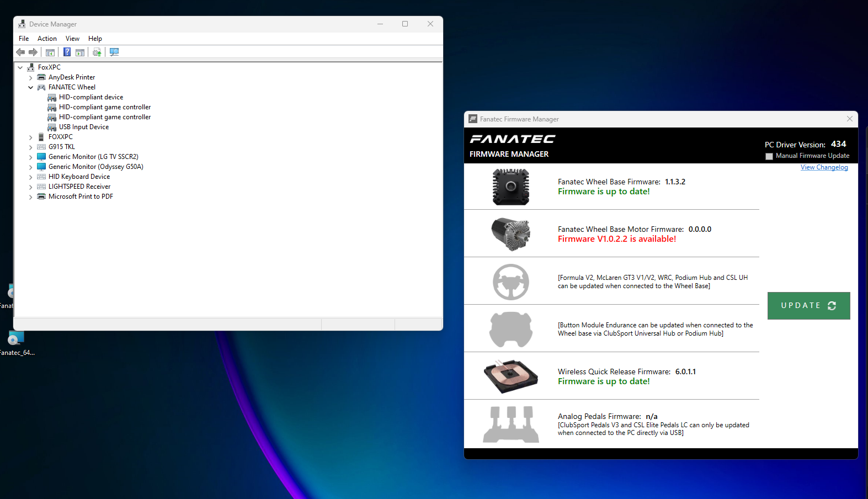
Task: Click the Button Module Endurance silhouette icon
Action: [x=511, y=329]
